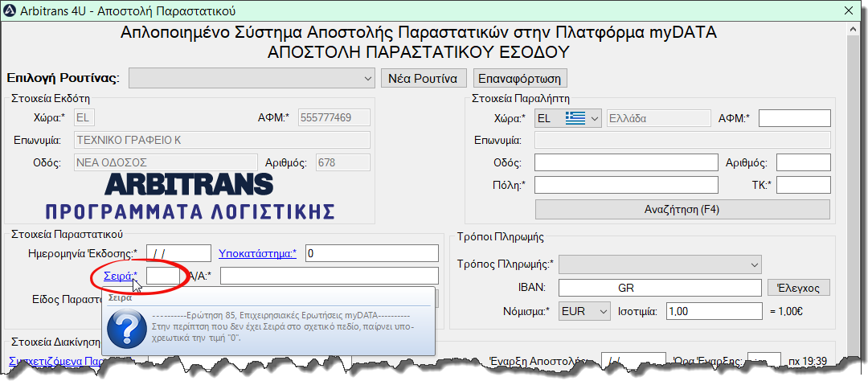Click the issuer Επωνυμία field ΤΕΧΝΙΚΟ ΓΡΑΦΕΙΟ Κ
This screenshot has height=381, width=868.
point(222,141)
